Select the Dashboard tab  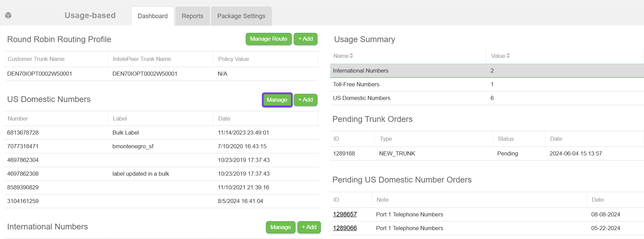click(x=153, y=16)
